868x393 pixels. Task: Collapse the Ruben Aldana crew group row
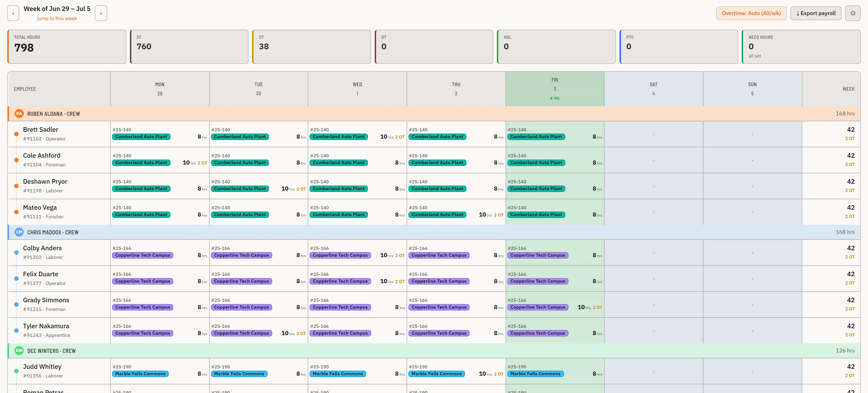(x=434, y=114)
